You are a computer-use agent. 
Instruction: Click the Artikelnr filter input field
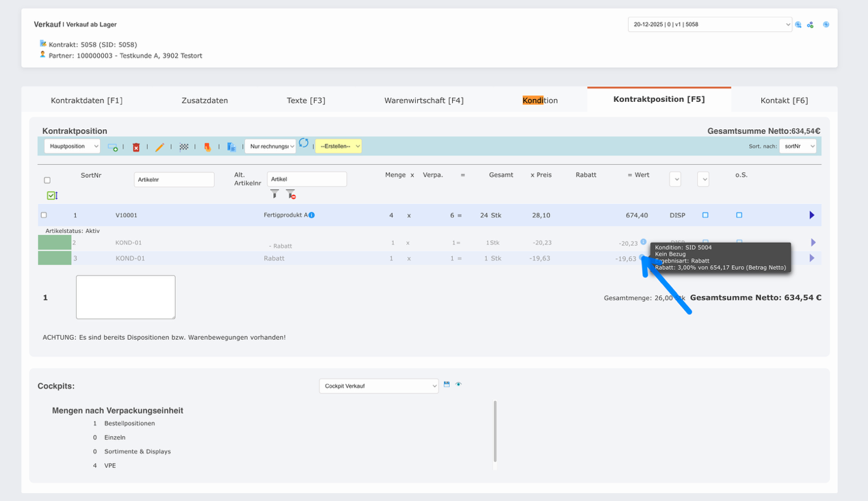click(x=174, y=180)
